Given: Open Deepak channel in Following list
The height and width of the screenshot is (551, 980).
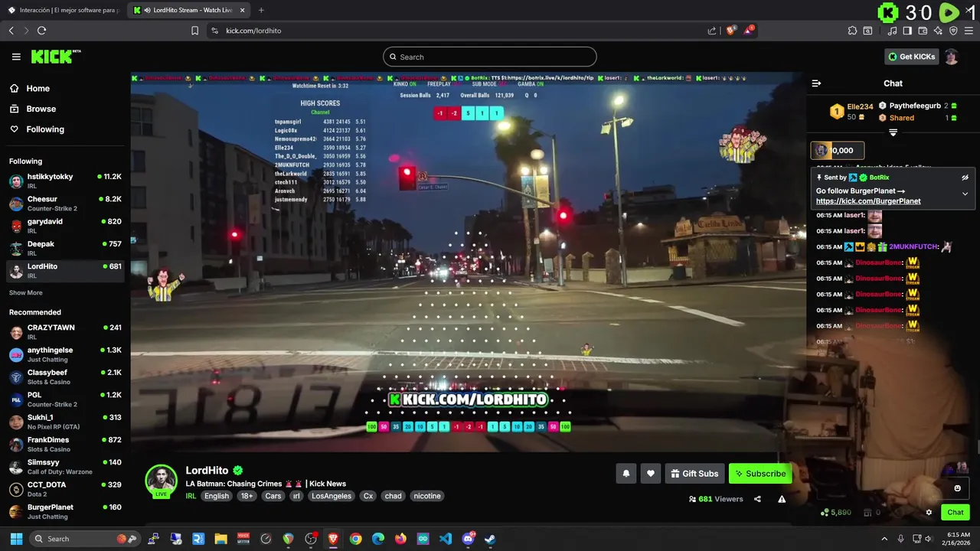Looking at the screenshot, I should click(x=65, y=248).
